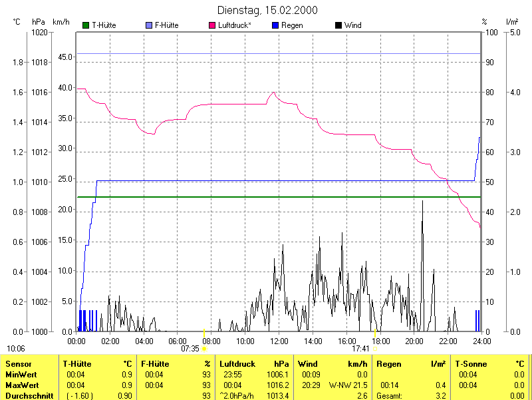The width and height of the screenshot is (532, 400).
Task: Click the green T-Hütte legend swatch
Action: pyautogui.click(x=86, y=25)
